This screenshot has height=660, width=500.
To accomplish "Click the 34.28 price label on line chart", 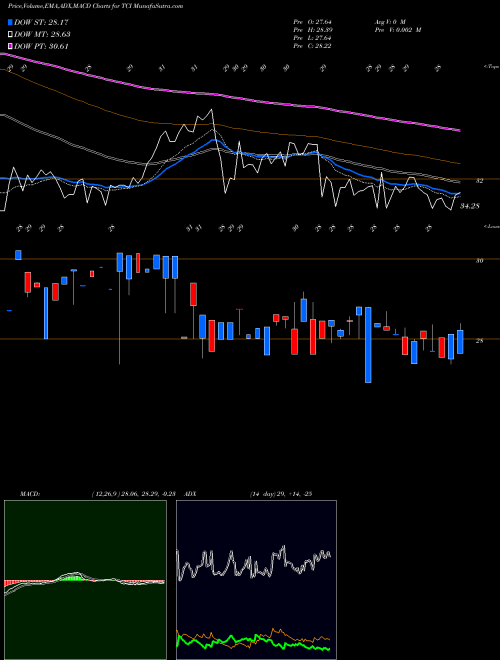I will click(x=469, y=206).
